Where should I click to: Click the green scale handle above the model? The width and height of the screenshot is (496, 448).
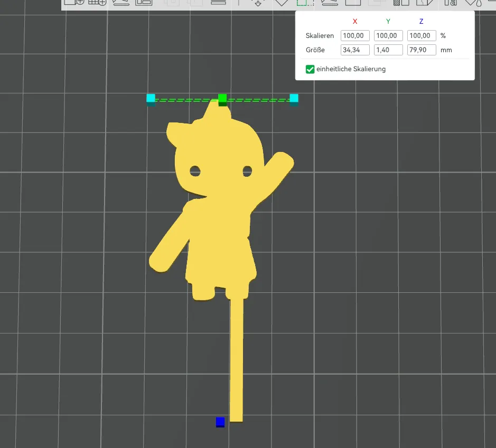[222, 98]
